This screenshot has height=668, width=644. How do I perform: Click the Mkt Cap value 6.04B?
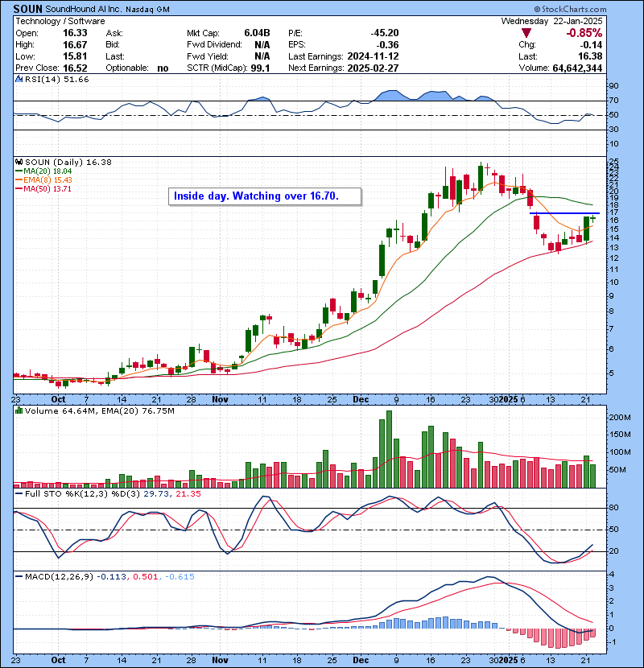tap(257, 33)
